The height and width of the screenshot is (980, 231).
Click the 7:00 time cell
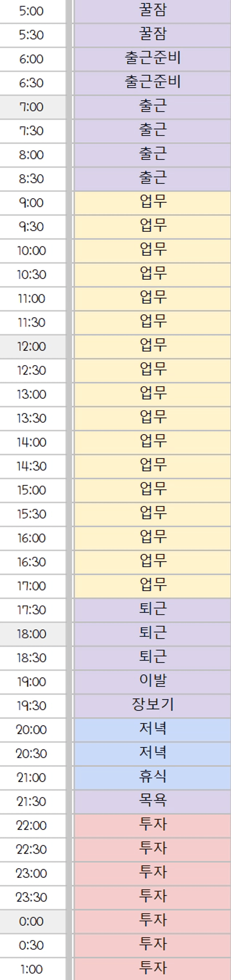[32, 107]
